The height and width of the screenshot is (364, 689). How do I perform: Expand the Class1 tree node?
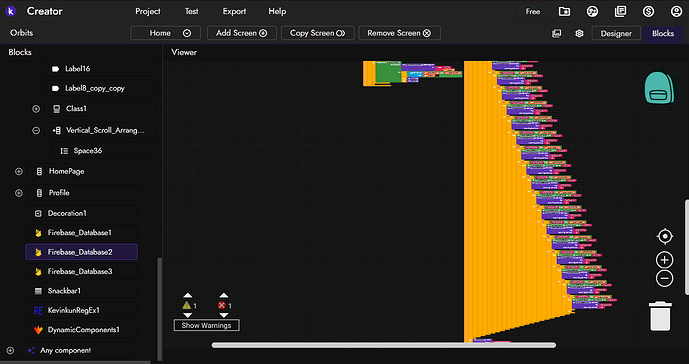tap(36, 109)
